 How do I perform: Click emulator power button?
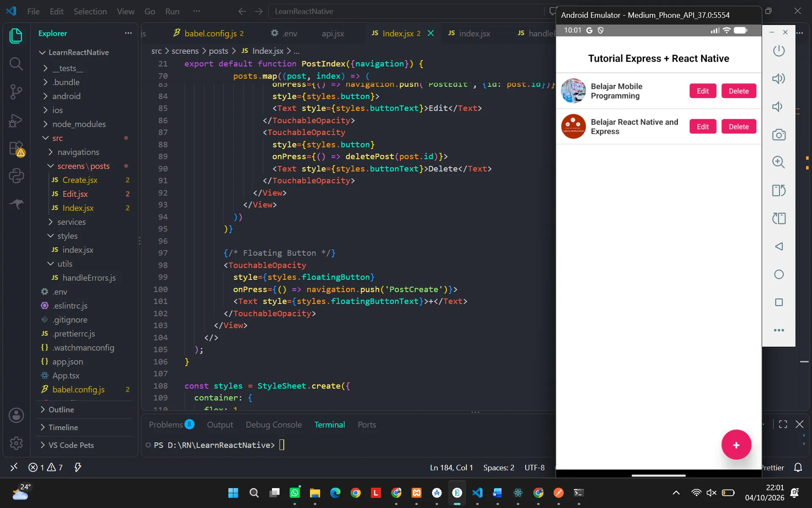779,51
